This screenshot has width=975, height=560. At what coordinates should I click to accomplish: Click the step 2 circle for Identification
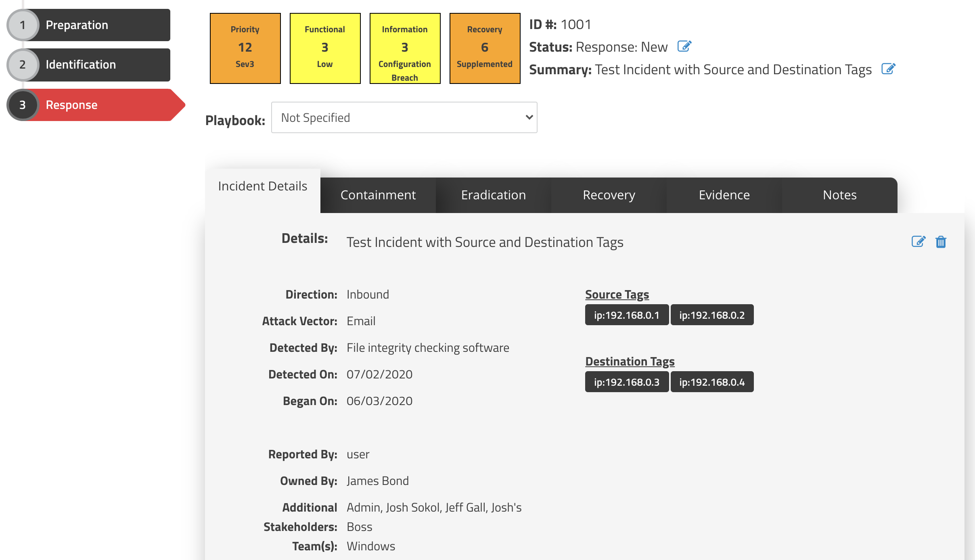[x=23, y=65]
